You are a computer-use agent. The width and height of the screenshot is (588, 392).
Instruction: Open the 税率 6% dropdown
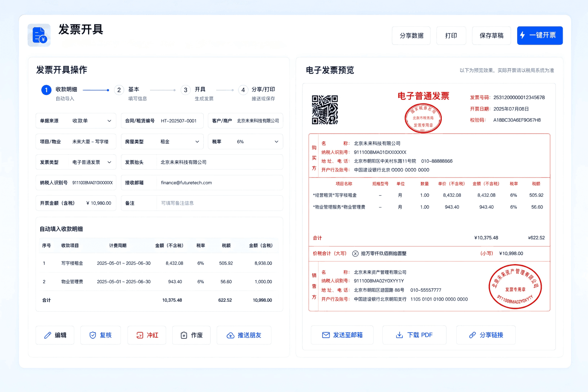(245, 142)
